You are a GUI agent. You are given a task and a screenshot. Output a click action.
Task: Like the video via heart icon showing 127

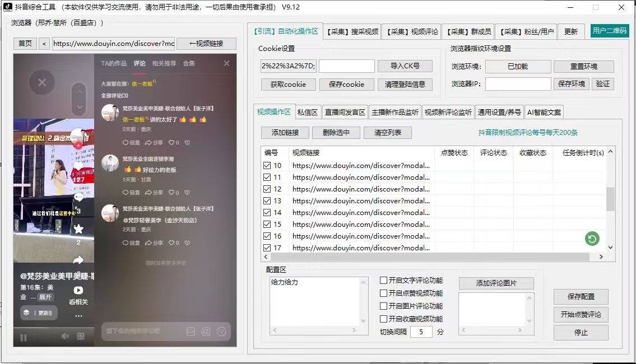78,166
